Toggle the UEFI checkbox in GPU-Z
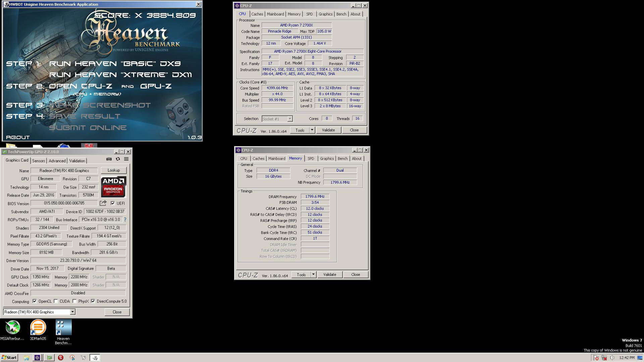 pyautogui.click(x=113, y=203)
